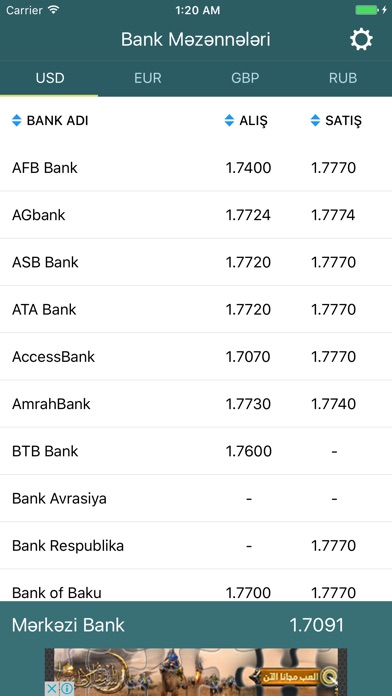Open the AFB Bank row
The width and height of the screenshot is (392, 696).
coord(196,168)
